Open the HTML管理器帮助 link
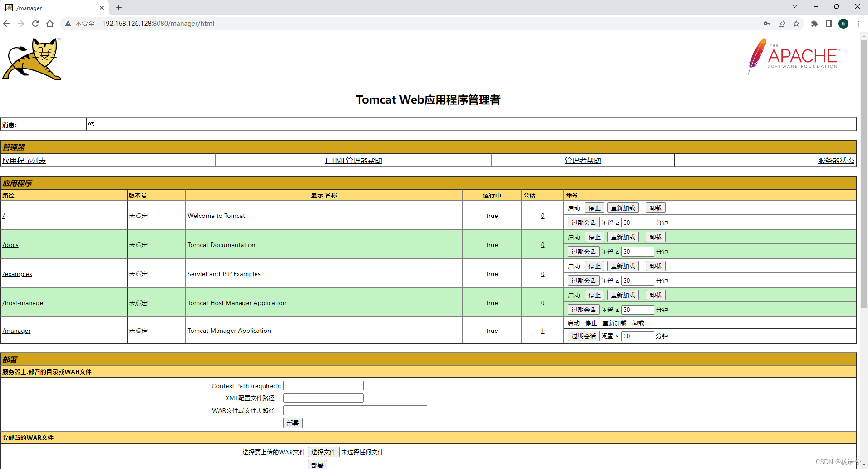 (354, 160)
